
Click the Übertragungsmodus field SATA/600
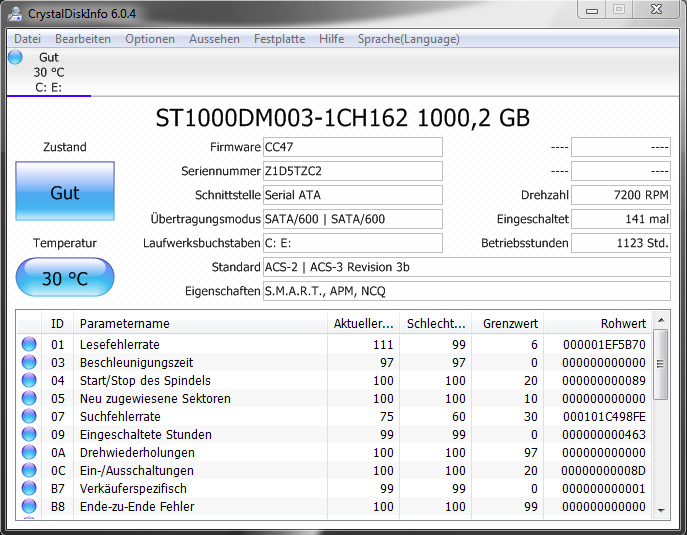point(353,219)
